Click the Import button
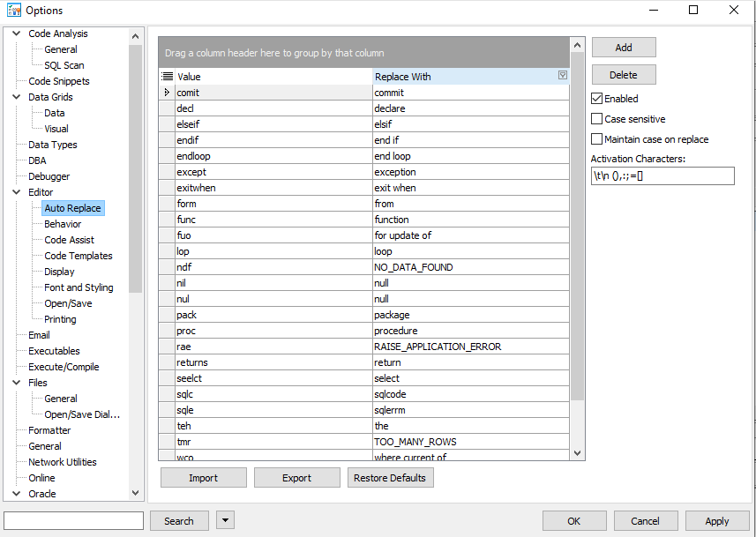This screenshot has height=537, width=756. click(204, 478)
